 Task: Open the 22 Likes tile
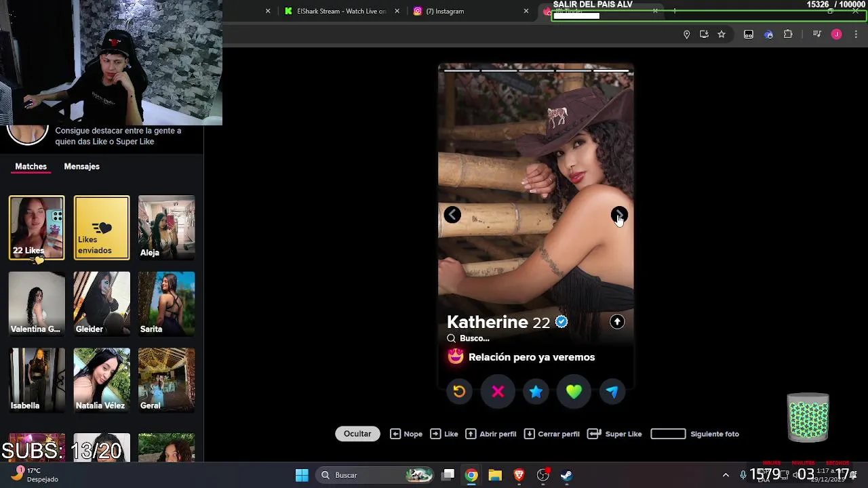pyautogui.click(x=37, y=228)
